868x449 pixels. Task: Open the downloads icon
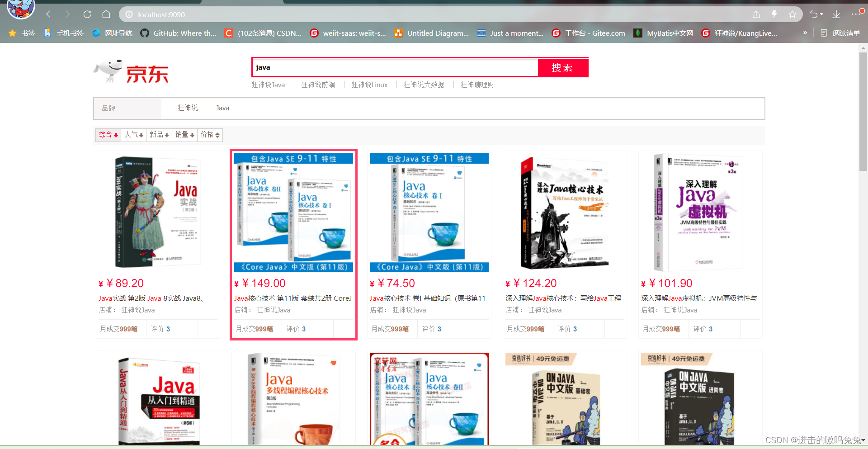point(836,14)
